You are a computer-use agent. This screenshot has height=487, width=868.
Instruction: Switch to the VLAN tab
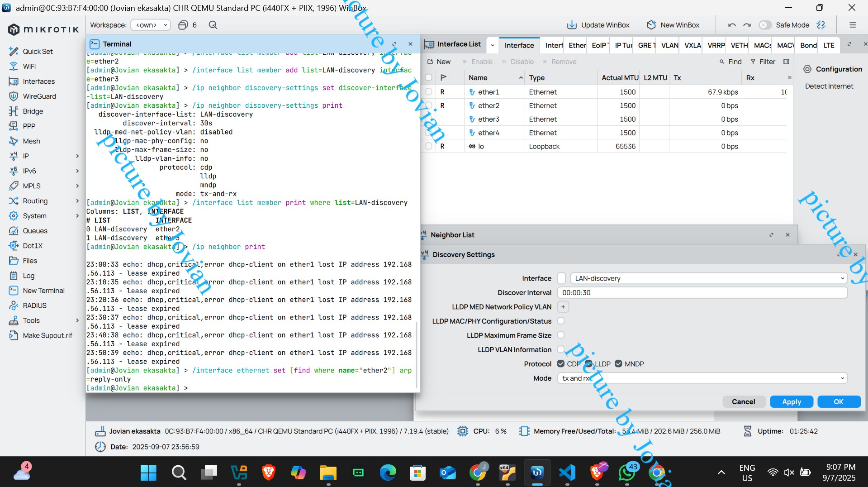669,45
